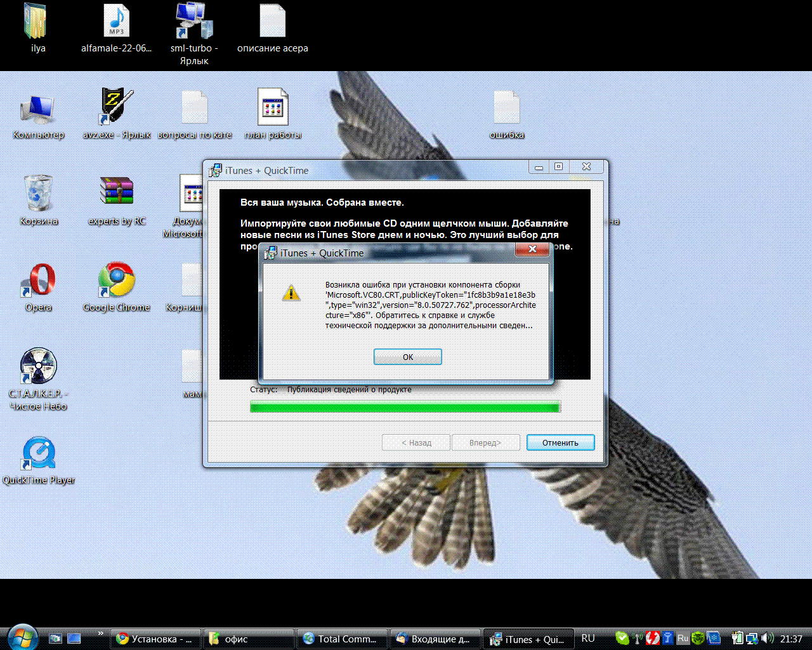Image resolution: width=812 pixels, height=650 pixels.
Task: Switch to the iTunes + QuickTime taskbar button
Action: (x=529, y=639)
